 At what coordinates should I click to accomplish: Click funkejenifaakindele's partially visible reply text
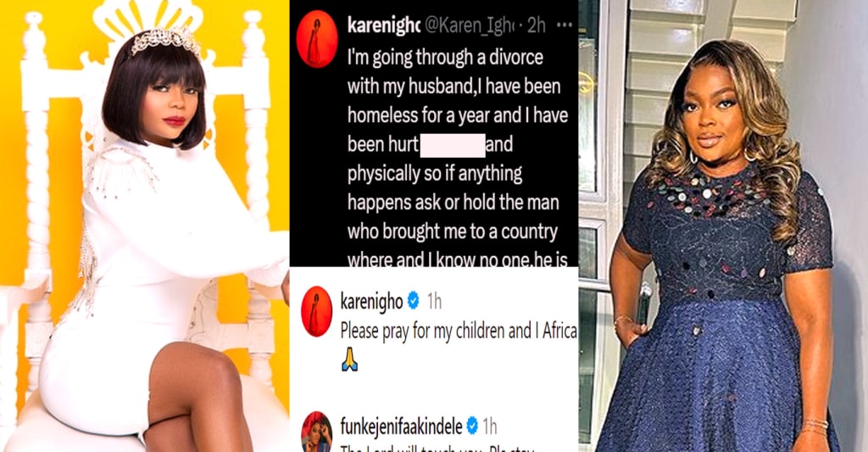pyautogui.click(x=437, y=448)
